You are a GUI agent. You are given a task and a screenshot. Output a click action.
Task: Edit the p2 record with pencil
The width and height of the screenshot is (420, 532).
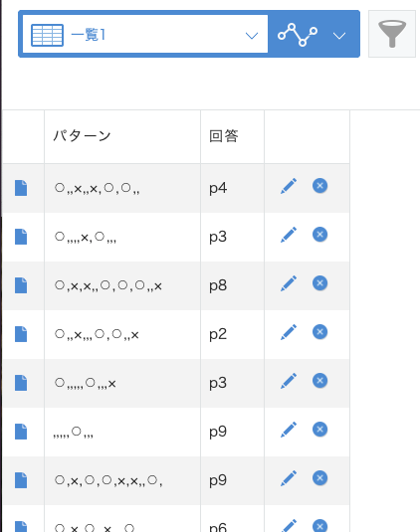289,332
